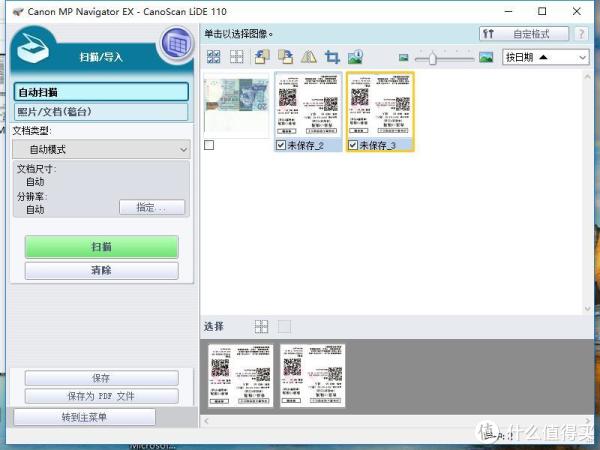The image size is (600, 450).
Task: Select the crop tool icon
Action: [x=332, y=57]
